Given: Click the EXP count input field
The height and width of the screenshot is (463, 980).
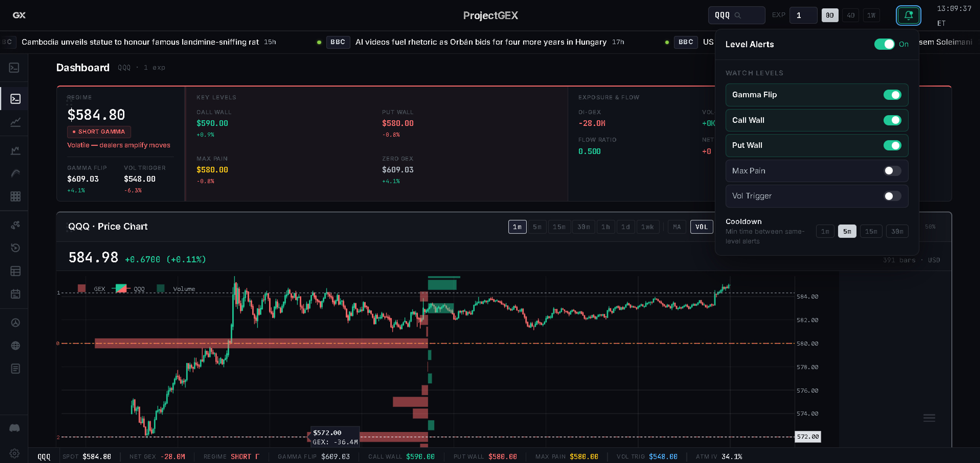Looking at the screenshot, I should (x=803, y=15).
